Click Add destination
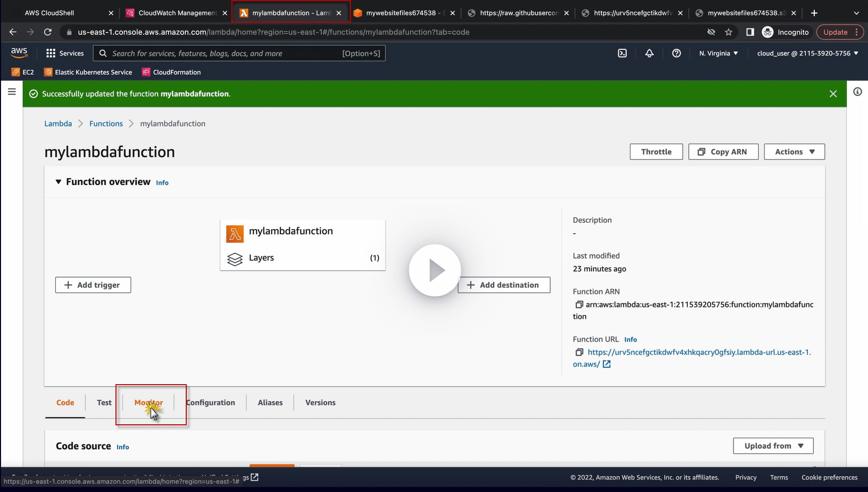Screen dimensions: 868x492 pyautogui.click(x=504, y=285)
